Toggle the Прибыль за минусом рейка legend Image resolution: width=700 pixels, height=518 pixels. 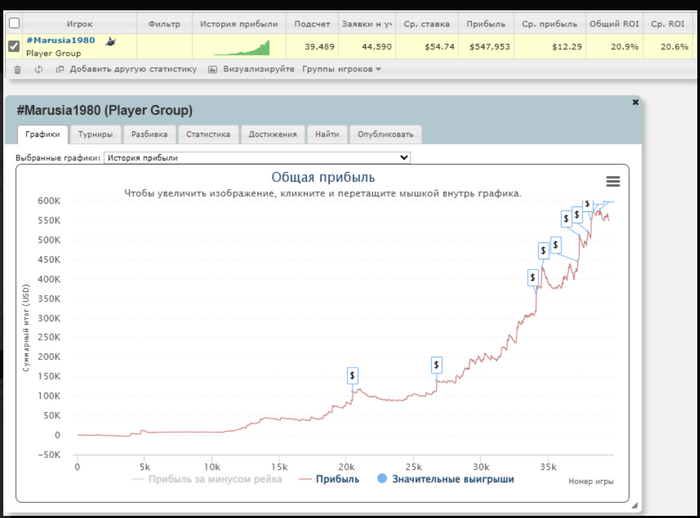[207, 479]
